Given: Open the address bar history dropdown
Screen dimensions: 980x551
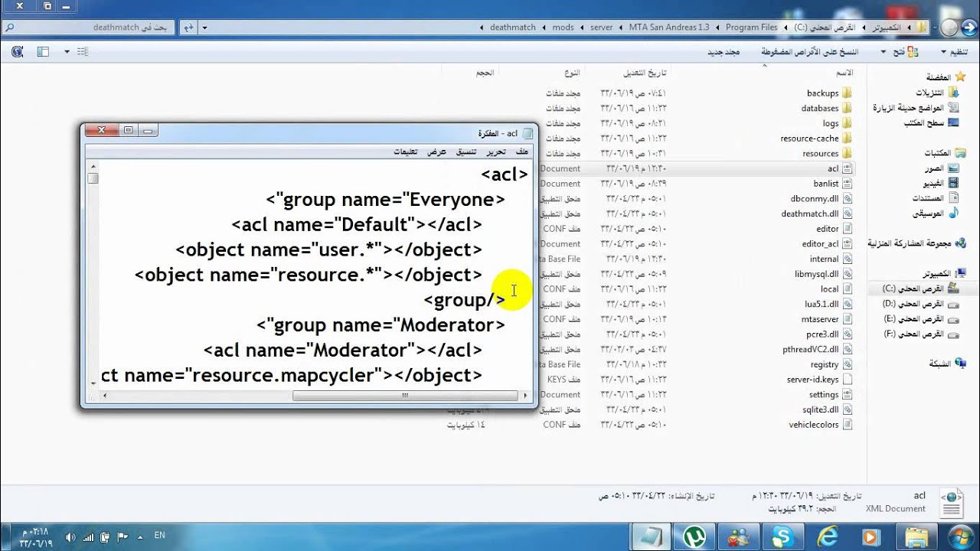Looking at the screenshot, I should tap(204, 28).
